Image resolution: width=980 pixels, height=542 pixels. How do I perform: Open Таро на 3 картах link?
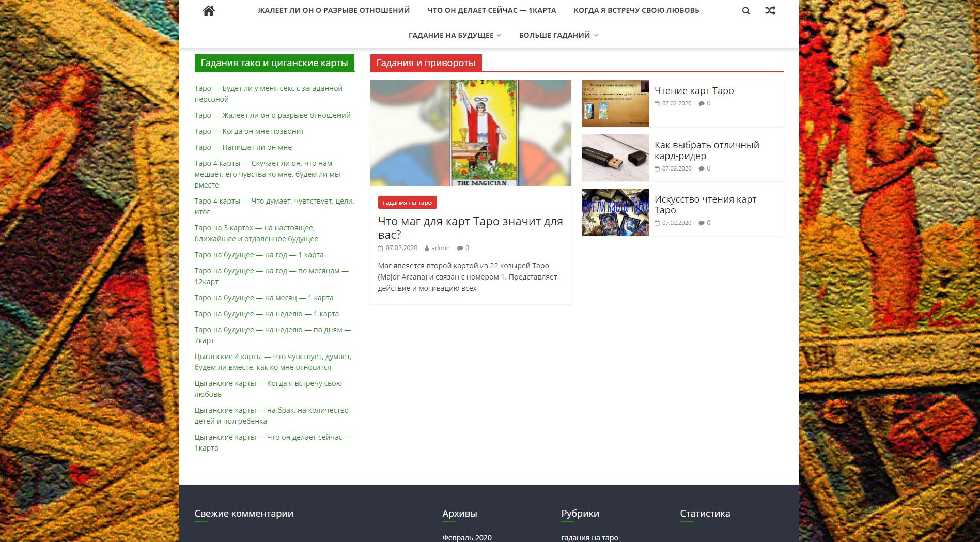coord(256,233)
